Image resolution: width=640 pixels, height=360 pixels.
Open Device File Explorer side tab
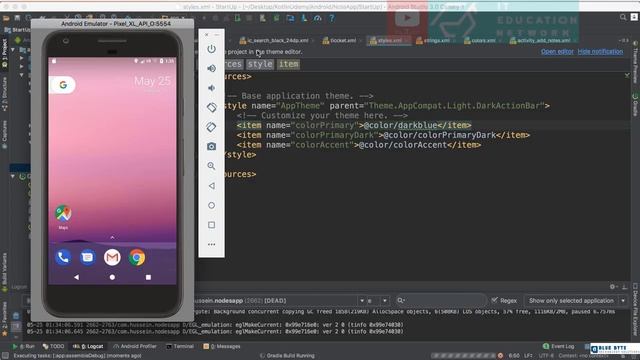636,309
